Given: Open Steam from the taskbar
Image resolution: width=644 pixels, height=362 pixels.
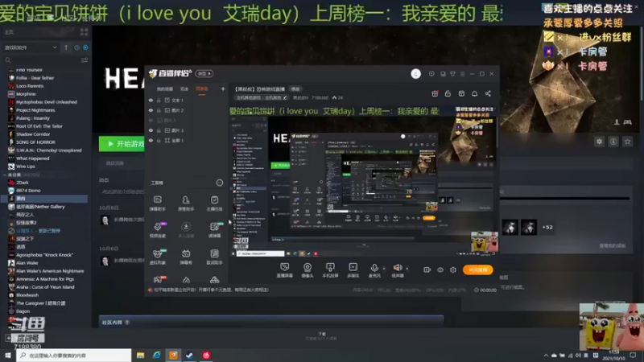Looking at the screenshot, I should point(189,356).
